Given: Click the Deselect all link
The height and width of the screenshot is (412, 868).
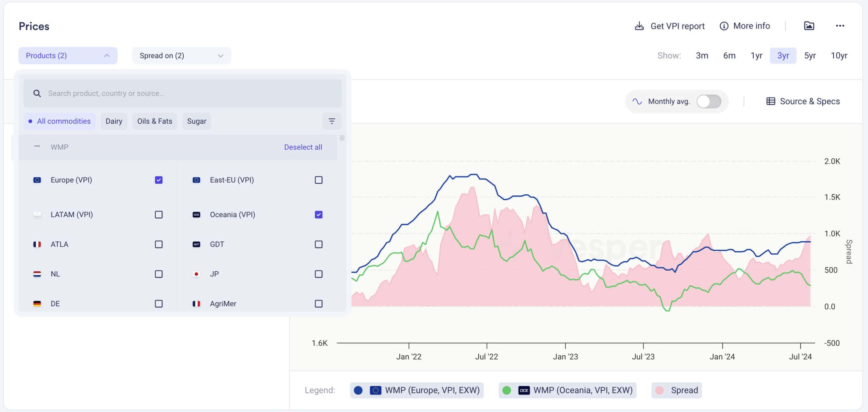Looking at the screenshot, I should pyautogui.click(x=303, y=147).
